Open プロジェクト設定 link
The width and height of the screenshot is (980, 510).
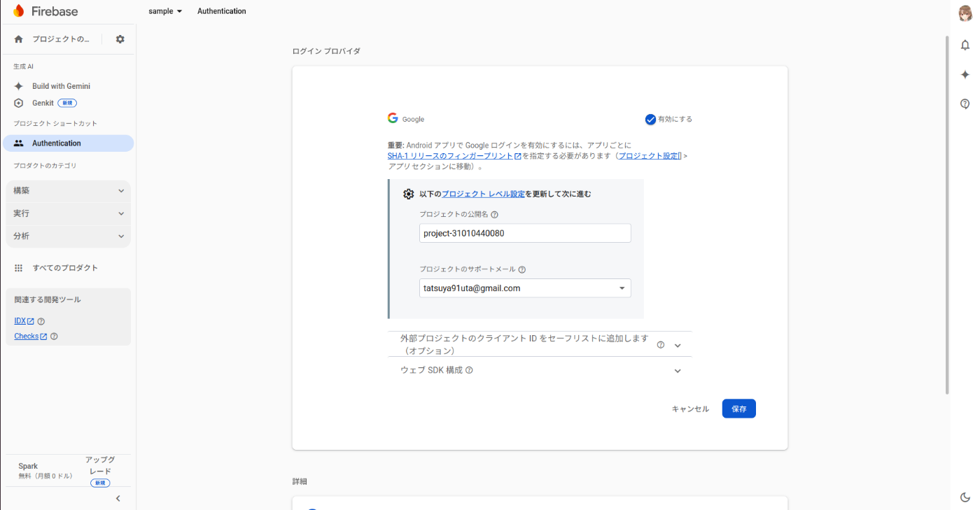(650, 156)
